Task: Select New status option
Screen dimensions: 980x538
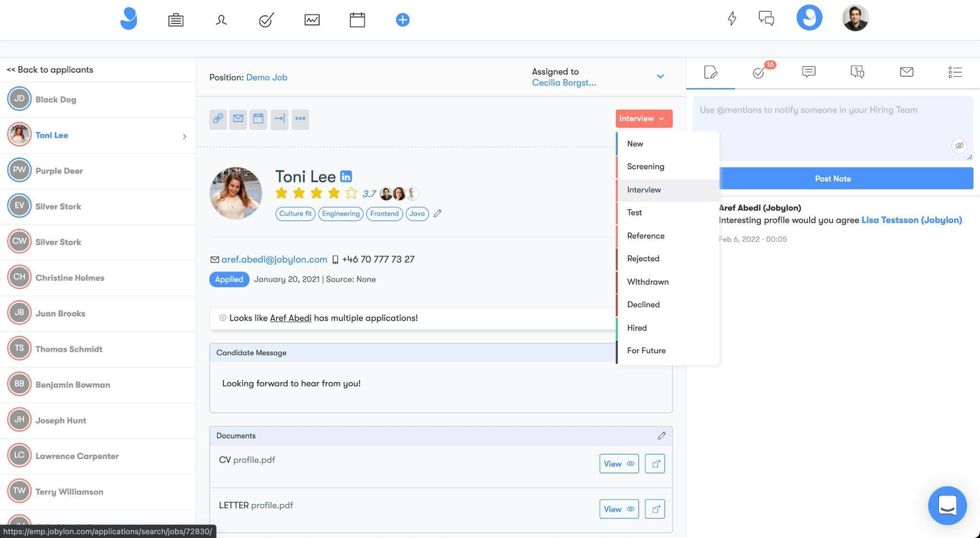Action: (x=667, y=144)
